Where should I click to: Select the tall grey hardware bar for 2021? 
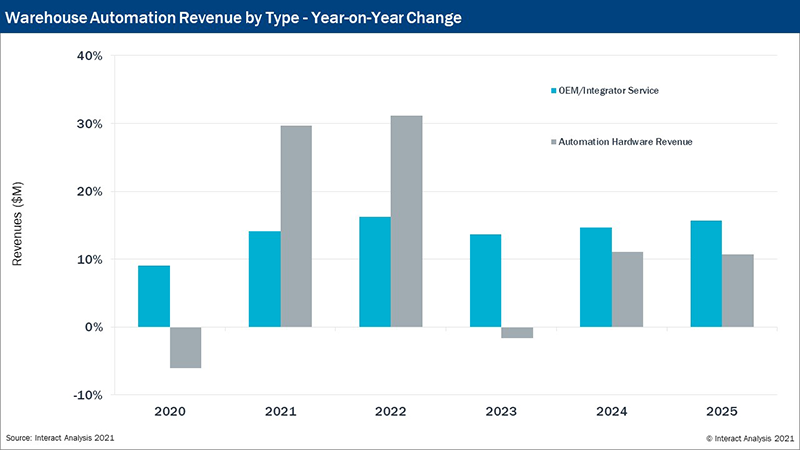(x=296, y=226)
